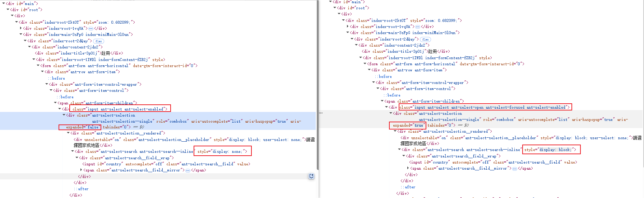This screenshot has width=644, height=198.
Task: Click ellipsis badge after field_mirror span, left panel
Action: point(188,170)
